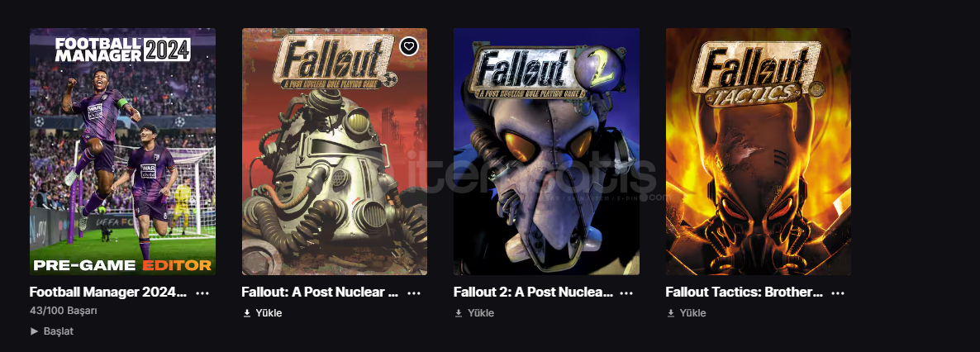This screenshot has width=980, height=352.
Task: Install Fallout Tactics with the Yükle text
Action: pyautogui.click(x=692, y=312)
